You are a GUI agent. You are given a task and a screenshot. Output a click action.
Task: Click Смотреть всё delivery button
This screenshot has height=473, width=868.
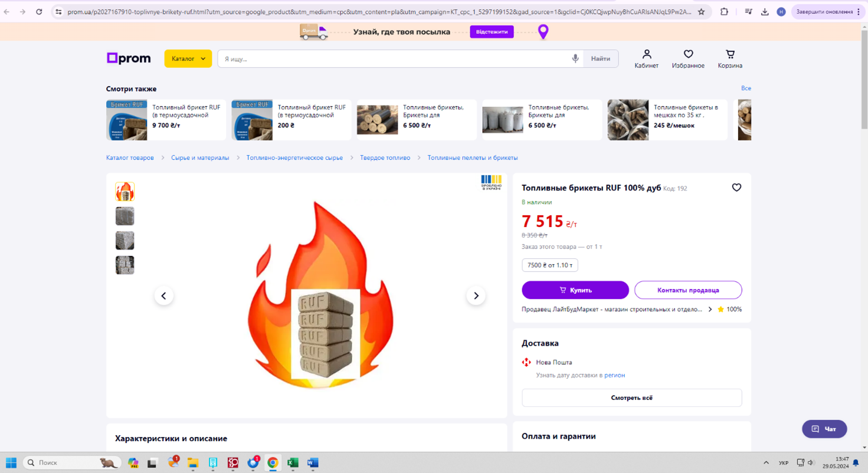point(632,398)
